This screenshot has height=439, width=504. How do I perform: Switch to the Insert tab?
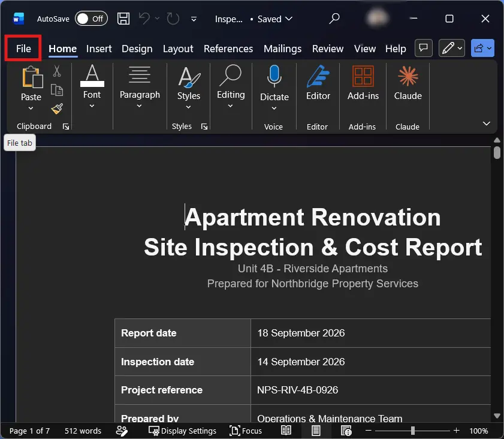click(99, 49)
